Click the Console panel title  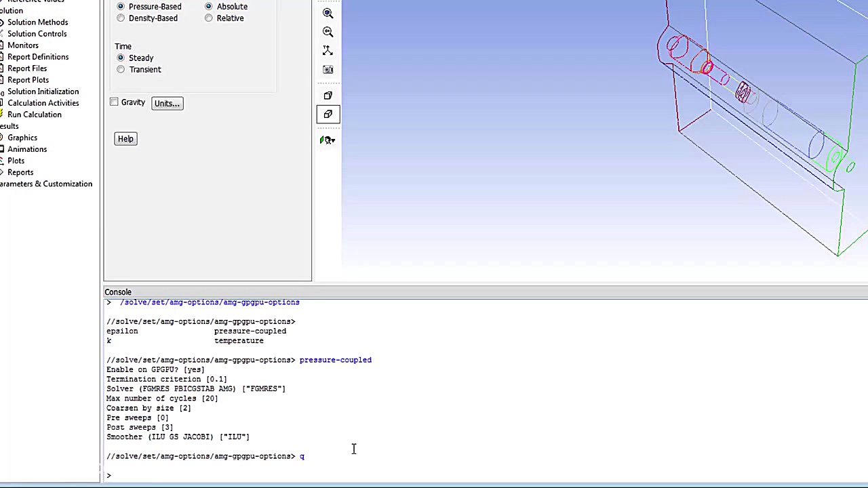click(x=118, y=292)
